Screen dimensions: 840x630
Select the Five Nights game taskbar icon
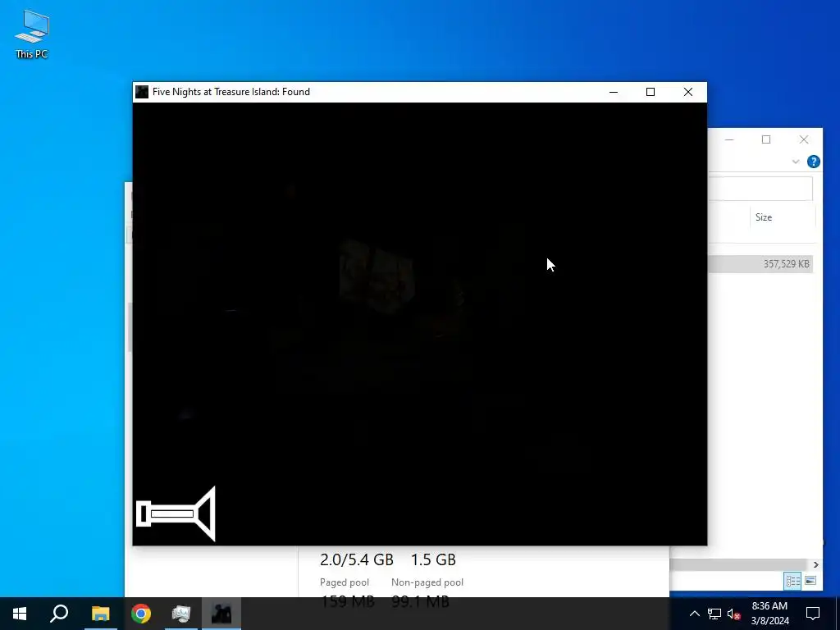(221, 614)
